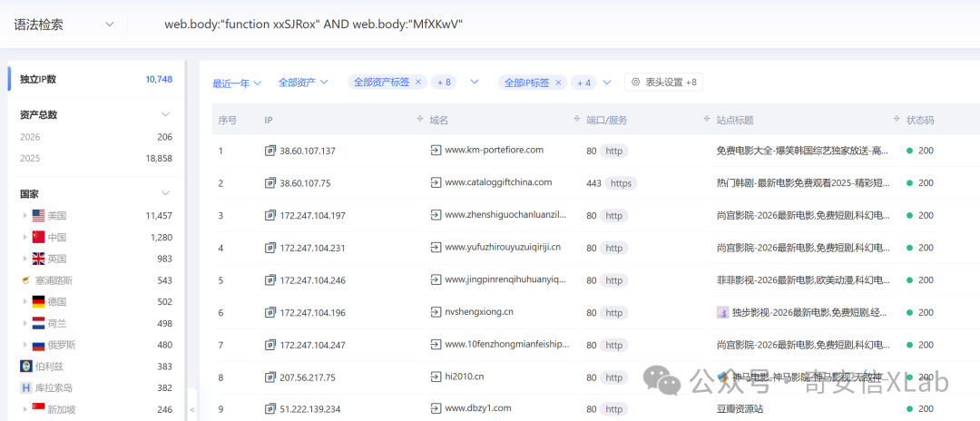Expand the 美国 country tree node
Viewport: 980px width, 421px height.
pos(25,216)
